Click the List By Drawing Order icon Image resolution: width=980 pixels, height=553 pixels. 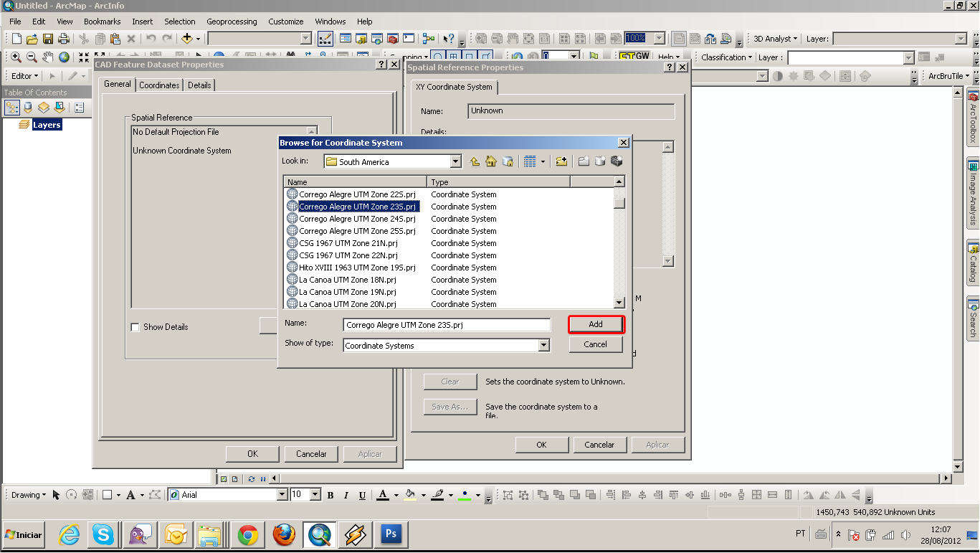(12, 108)
